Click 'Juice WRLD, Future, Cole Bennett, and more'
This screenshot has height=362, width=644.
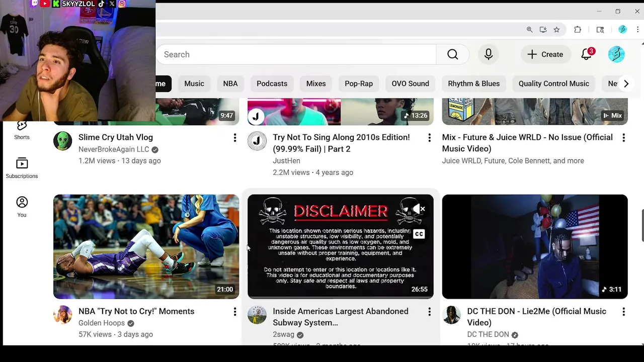coord(513,161)
